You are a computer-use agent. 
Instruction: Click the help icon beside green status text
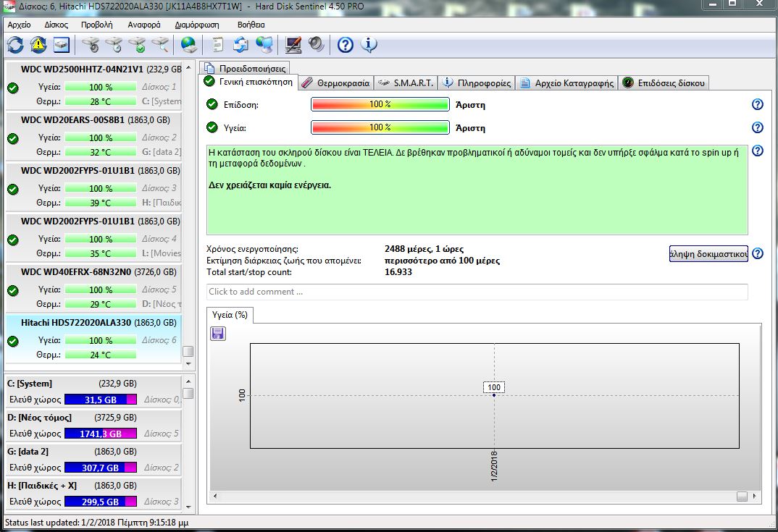click(x=757, y=151)
